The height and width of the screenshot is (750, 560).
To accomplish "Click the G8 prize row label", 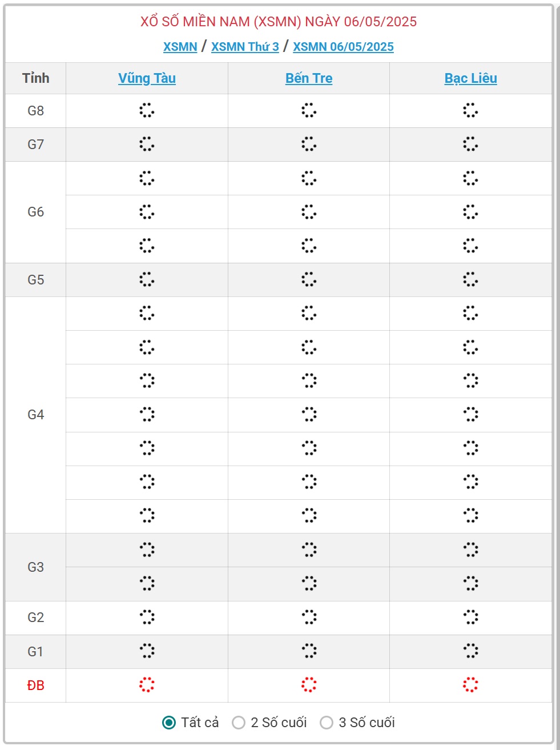I will coord(35,111).
